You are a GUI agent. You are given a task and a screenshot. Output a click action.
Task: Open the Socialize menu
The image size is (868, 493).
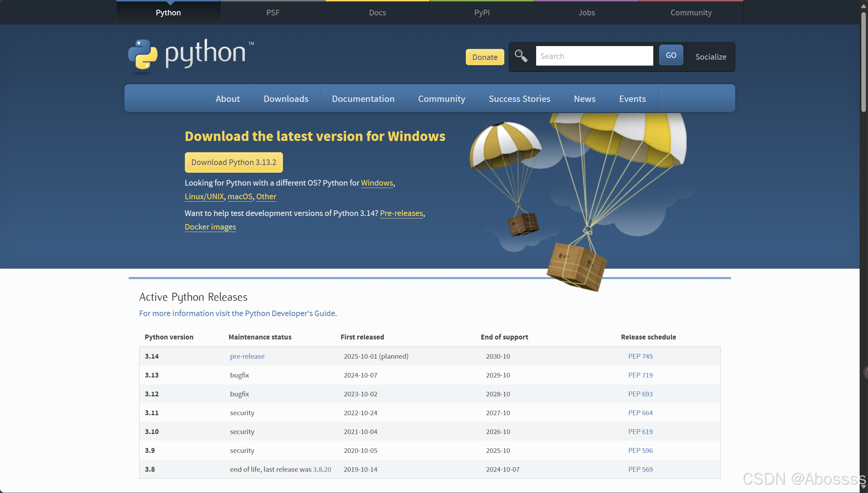[711, 57]
